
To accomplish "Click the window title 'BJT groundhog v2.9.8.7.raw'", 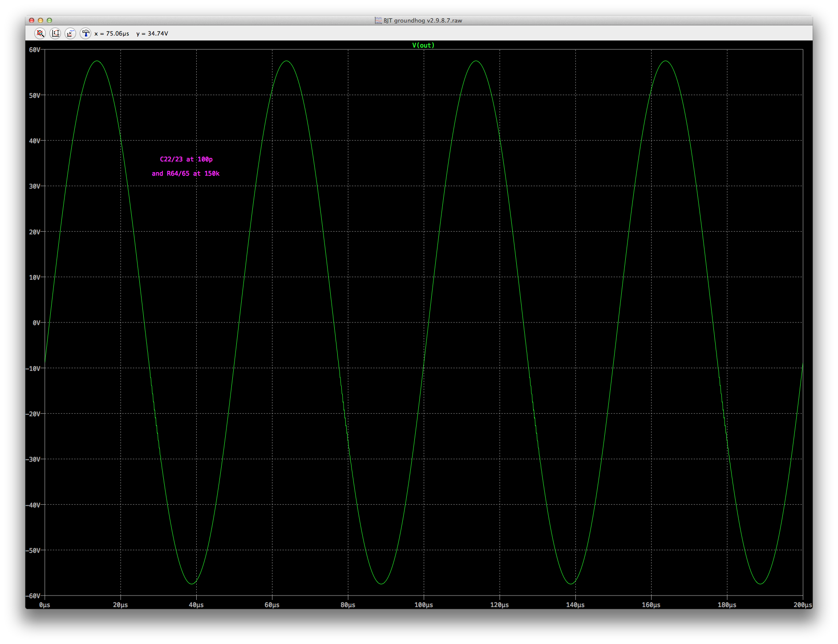I will click(423, 20).
